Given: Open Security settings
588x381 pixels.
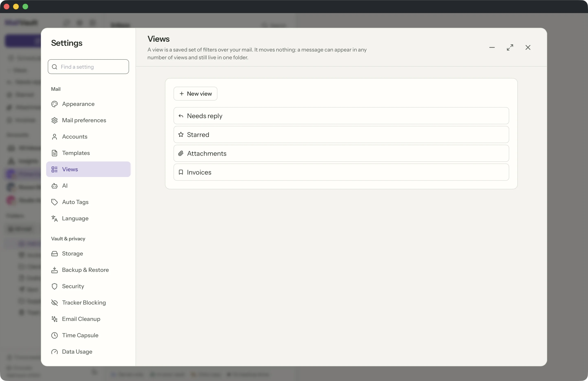Looking at the screenshot, I should click(x=88, y=286).
